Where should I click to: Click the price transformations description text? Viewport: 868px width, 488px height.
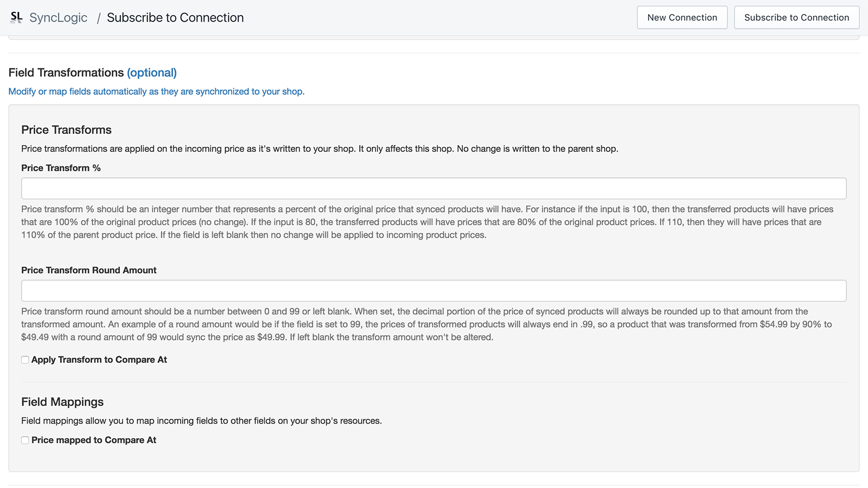319,148
